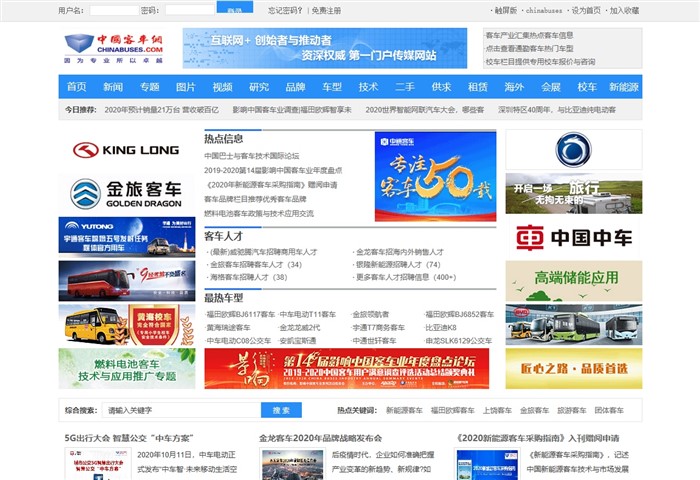Image resolution: width=700 pixels, height=480 pixels.
Task: Open the 海外 nav item
Action: 514,87
